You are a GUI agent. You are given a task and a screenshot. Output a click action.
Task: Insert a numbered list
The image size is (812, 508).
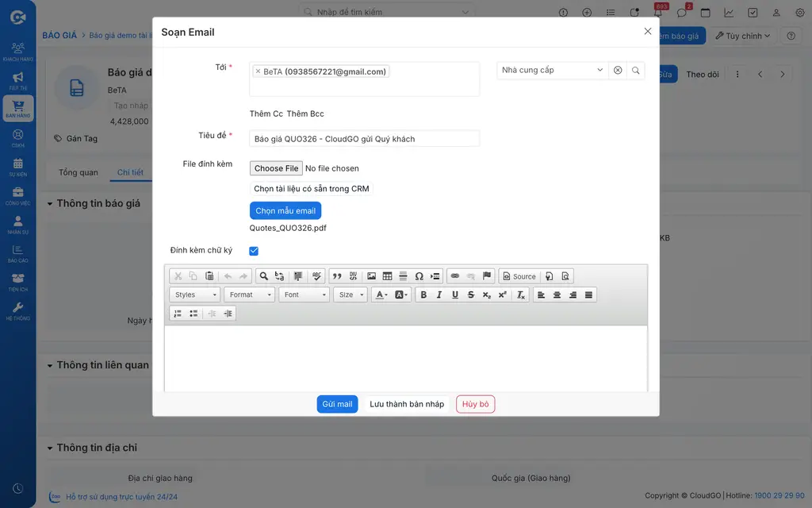click(178, 314)
